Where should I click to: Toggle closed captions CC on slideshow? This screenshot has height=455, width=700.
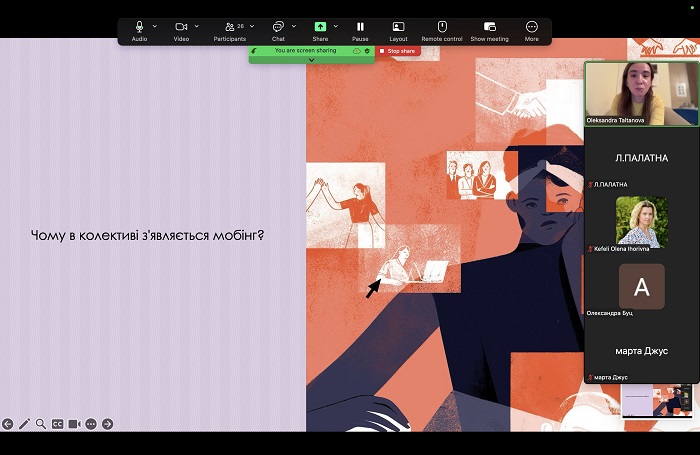(x=57, y=424)
